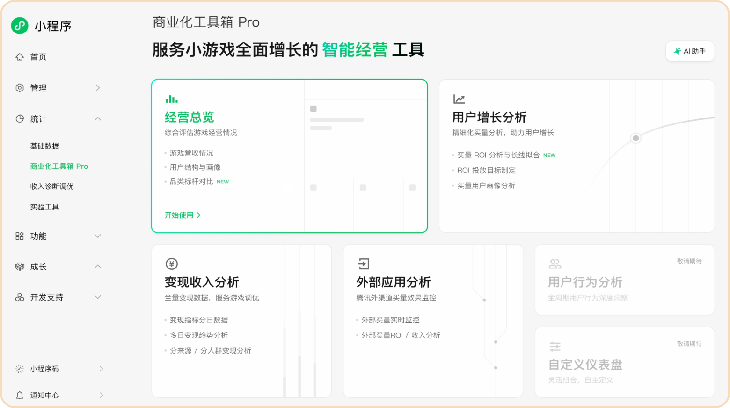Toggle the 成长 section chevron
The image size is (730, 408).
pyautogui.click(x=97, y=267)
